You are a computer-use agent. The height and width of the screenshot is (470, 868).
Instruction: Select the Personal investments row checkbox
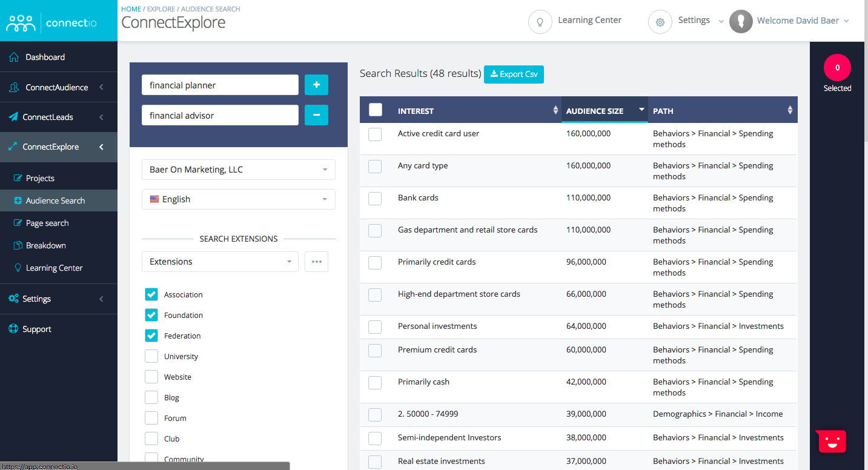pyautogui.click(x=375, y=326)
